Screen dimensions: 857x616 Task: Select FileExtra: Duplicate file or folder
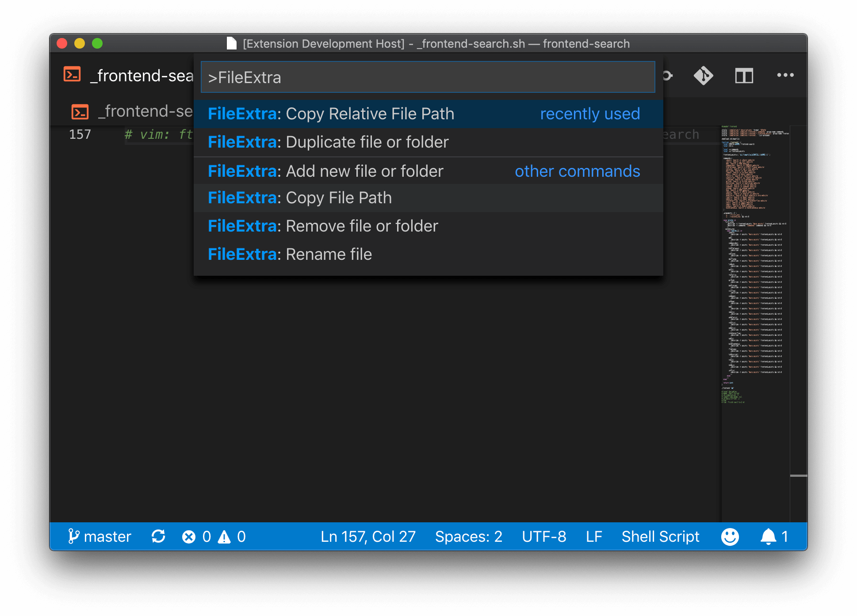[328, 142]
